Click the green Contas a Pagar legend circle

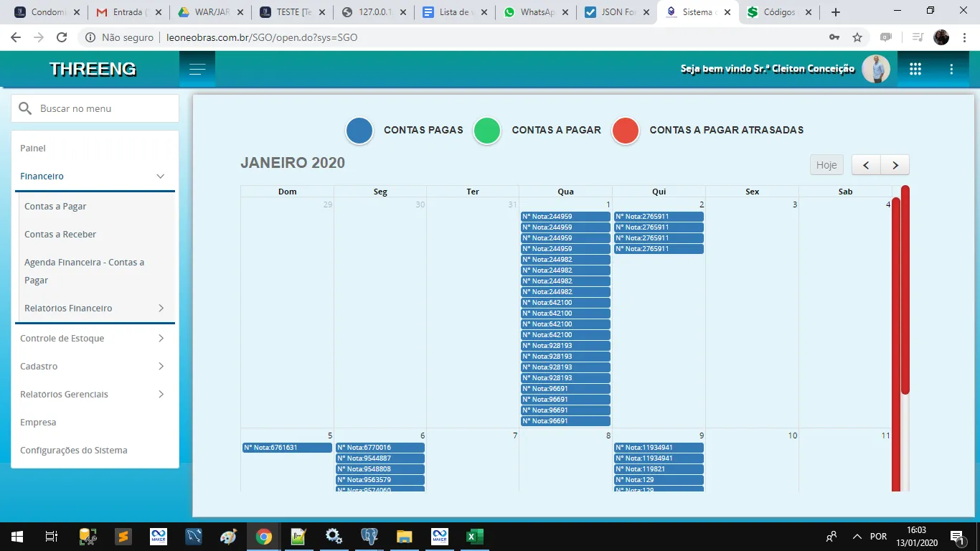[487, 131]
